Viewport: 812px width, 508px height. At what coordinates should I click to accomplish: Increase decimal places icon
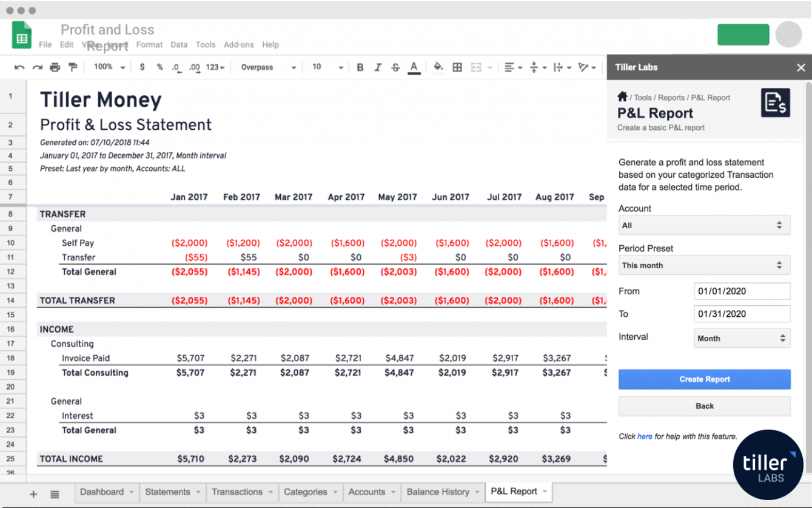point(194,67)
